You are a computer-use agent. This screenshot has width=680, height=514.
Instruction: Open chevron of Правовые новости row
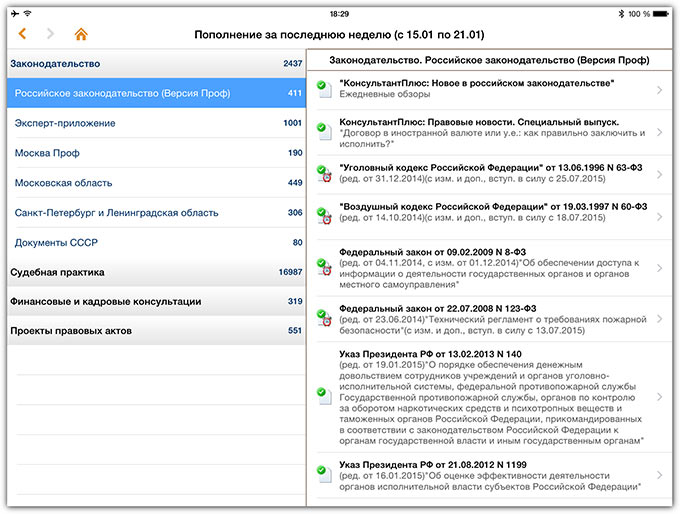click(660, 132)
